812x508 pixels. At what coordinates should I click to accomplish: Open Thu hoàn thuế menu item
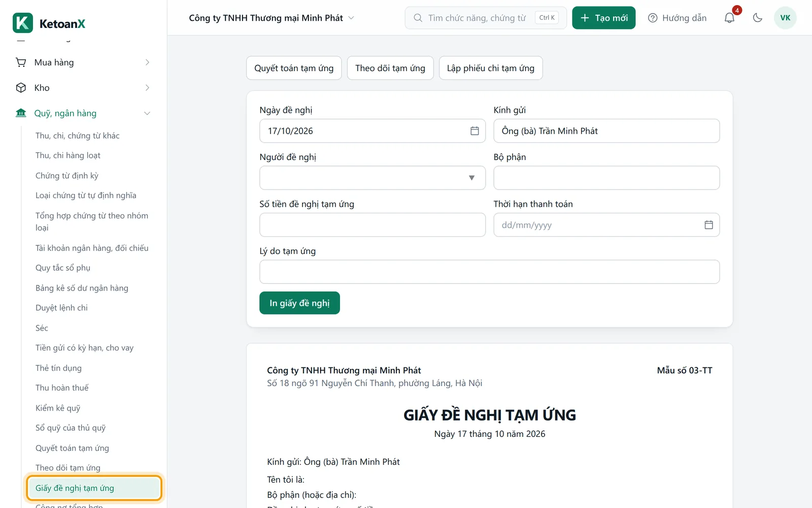pyautogui.click(x=62, y=388)
